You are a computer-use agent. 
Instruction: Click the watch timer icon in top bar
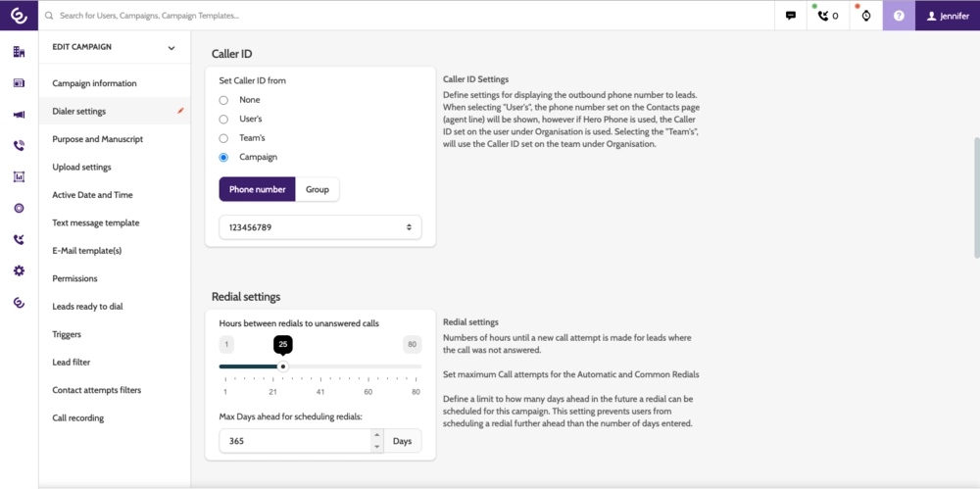(x=865, y=16)
